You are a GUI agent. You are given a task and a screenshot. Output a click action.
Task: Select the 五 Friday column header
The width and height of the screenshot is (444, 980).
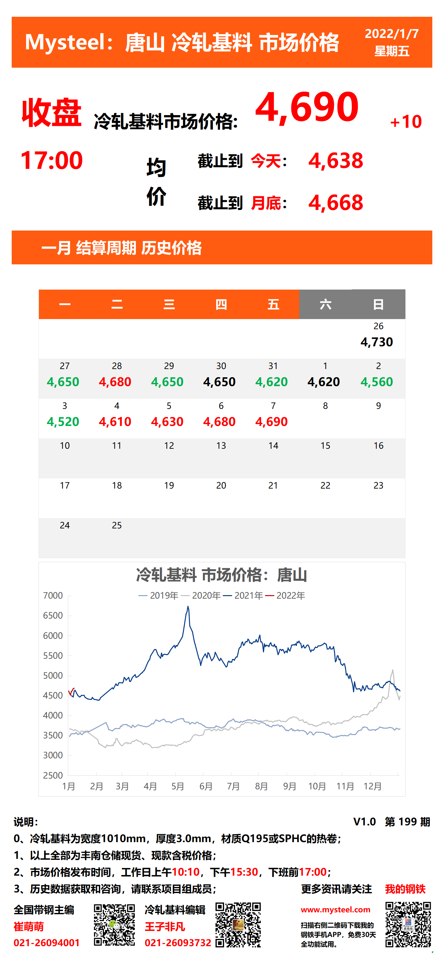click(273, 304)
